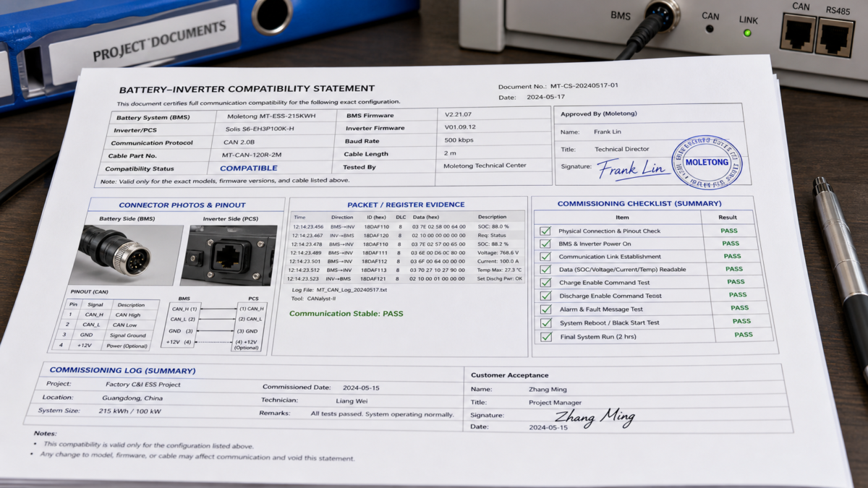Click the Zhang Ming signature
The image size is (868, 488).
pos(595,417)
